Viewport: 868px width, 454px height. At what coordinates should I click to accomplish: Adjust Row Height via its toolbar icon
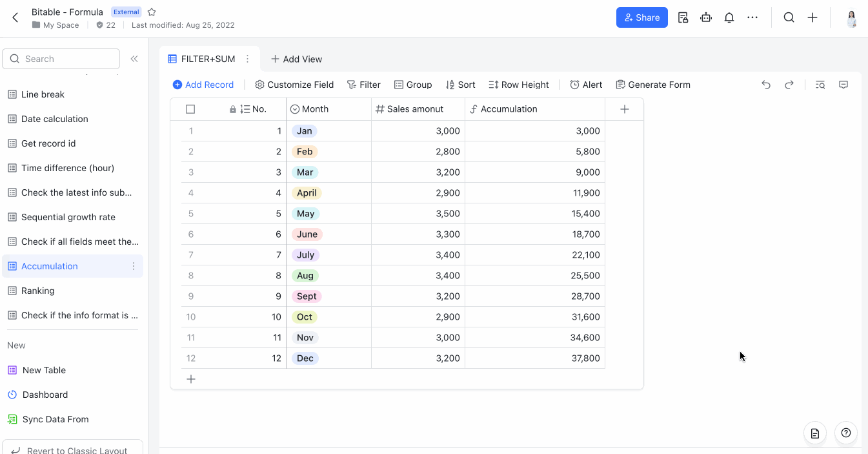[x=518, y=85]
